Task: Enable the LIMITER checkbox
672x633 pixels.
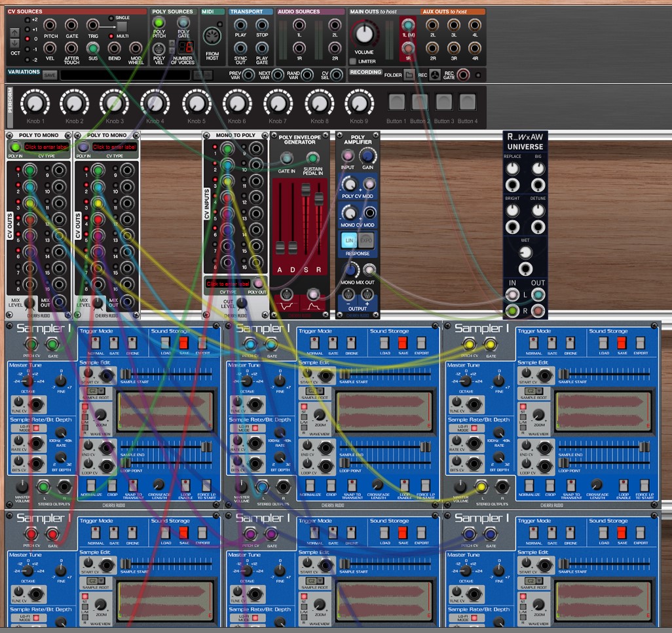Action: tap(353, 62)
